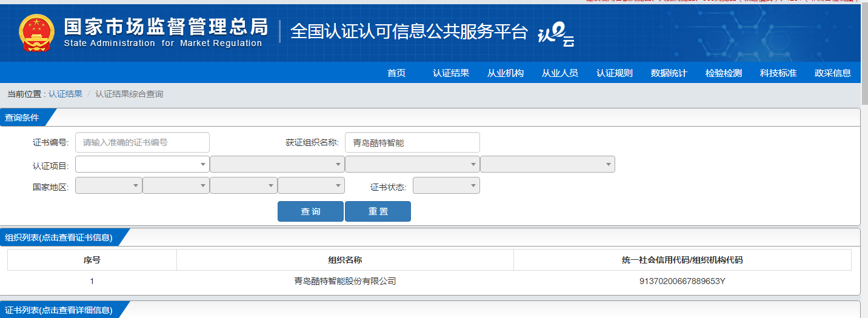868x318 pixels.
Task: Click the 查询 search button
Action: click(310, 211)
